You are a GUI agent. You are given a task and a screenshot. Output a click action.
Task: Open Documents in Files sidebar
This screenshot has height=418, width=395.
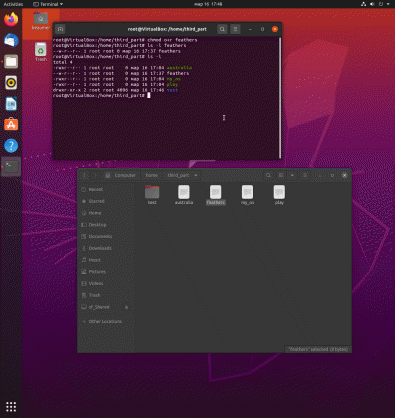point(106,236)
